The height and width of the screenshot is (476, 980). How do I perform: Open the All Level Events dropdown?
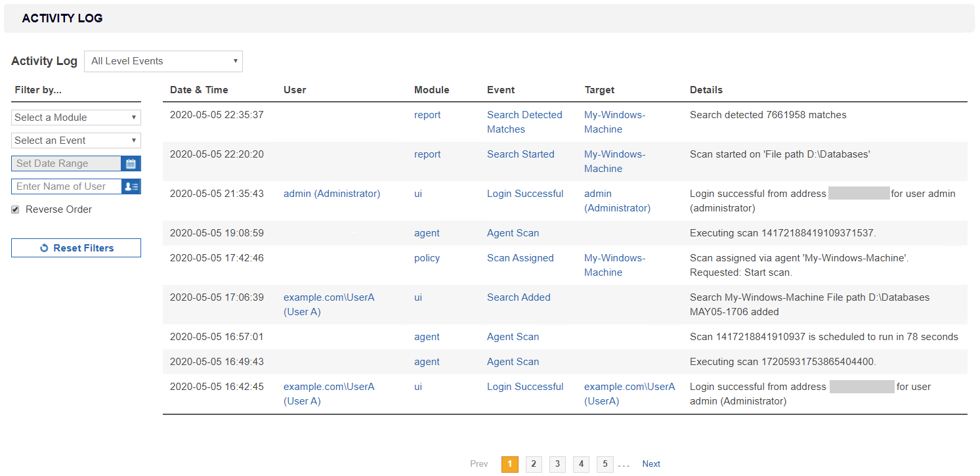[x=163, y=61]
